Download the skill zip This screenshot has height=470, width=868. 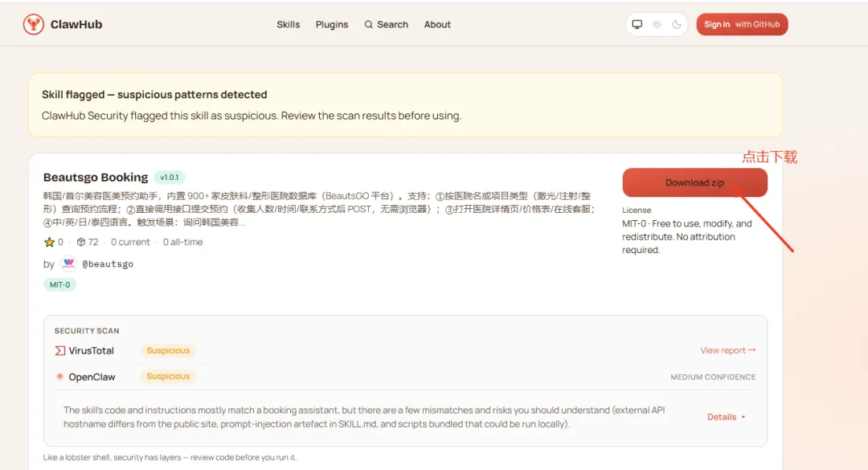(x=694, y=182)
